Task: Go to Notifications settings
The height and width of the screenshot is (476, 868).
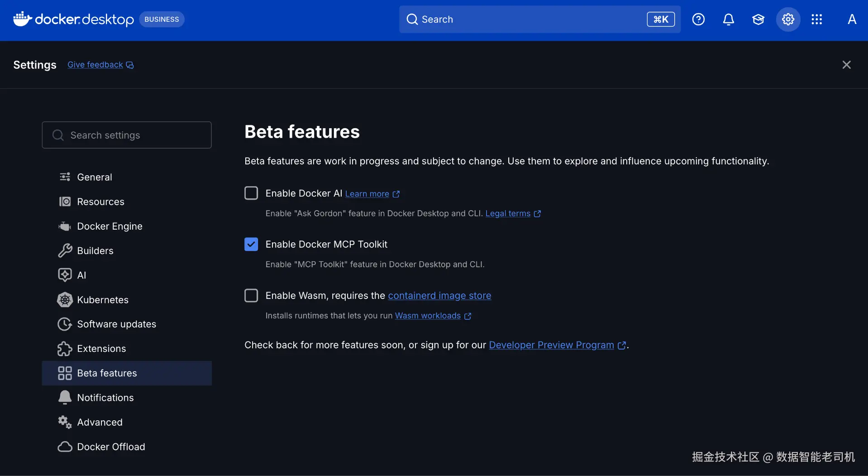Action: tap(127, 397)
